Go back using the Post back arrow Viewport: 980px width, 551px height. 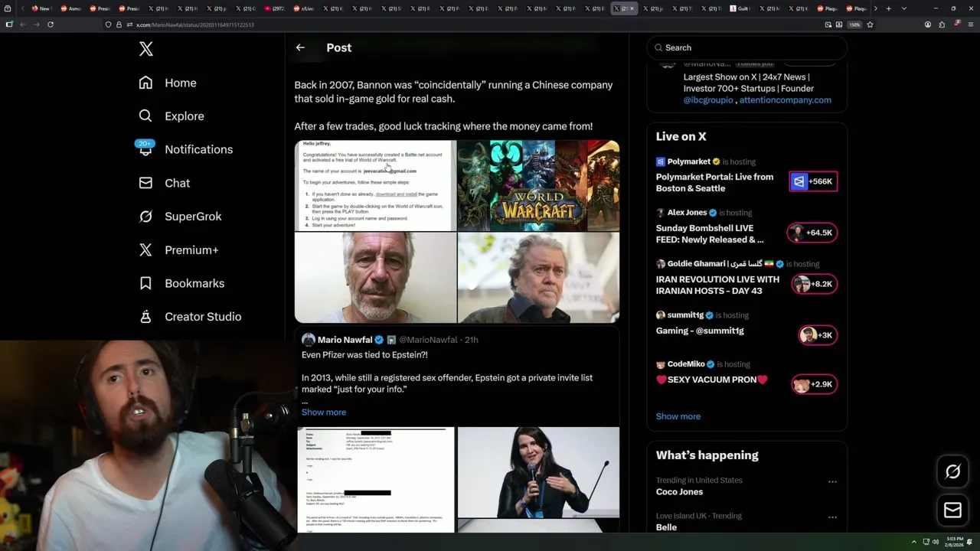[300, 47]
